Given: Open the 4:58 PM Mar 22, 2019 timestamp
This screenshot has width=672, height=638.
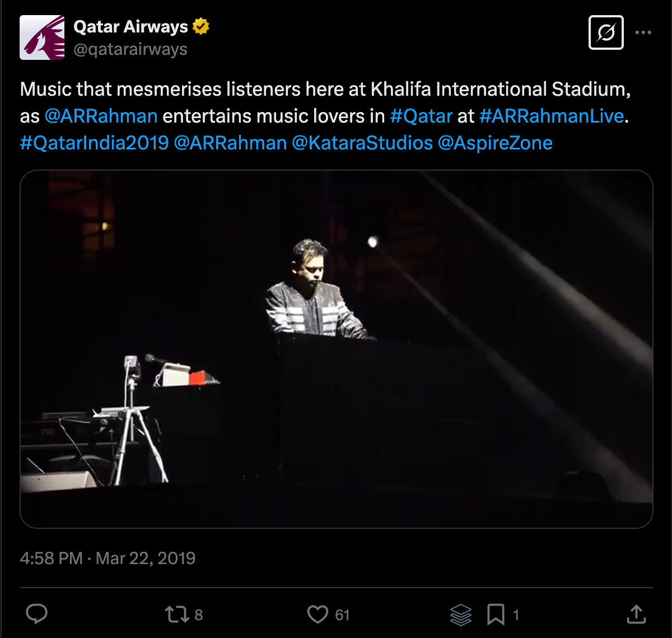Looking at the screenshot, I should (x=108, y=558).
